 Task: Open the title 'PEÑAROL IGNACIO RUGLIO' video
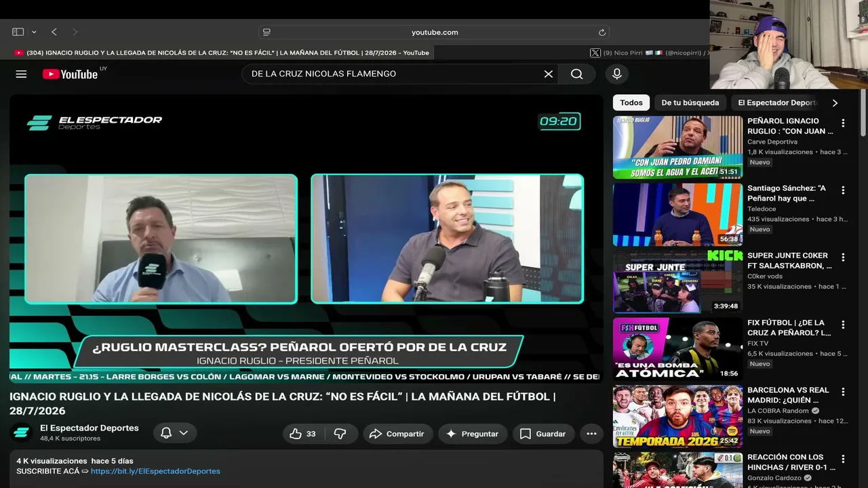(790, 126)
